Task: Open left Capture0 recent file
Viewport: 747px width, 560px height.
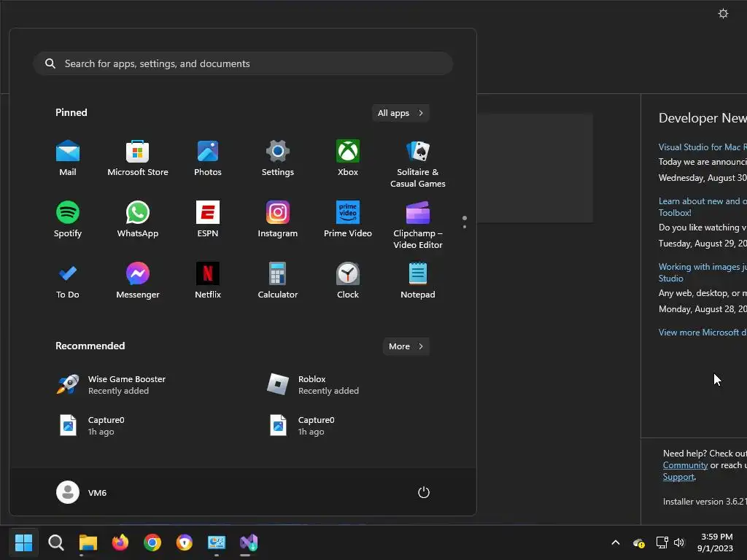Action: pos(91,426)
